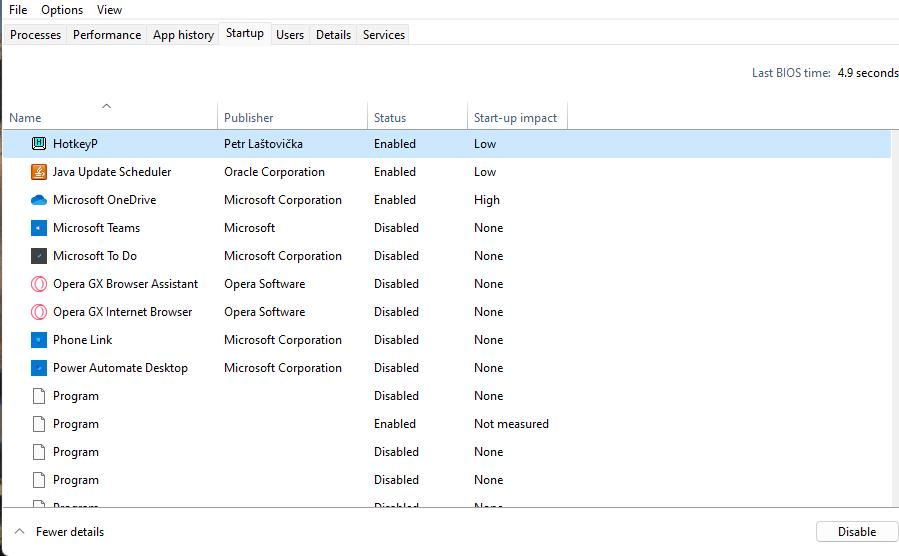The image size is (899, 556).
Task: Select the Opera GX Internet Browser row
Action: click(122, 312)
